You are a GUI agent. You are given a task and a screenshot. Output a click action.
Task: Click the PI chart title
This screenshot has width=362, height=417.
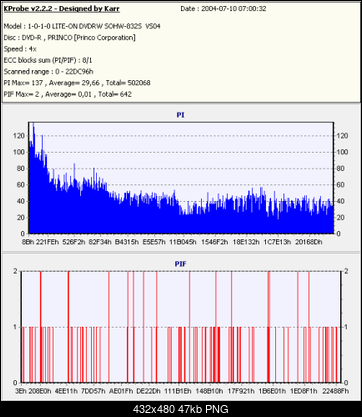tap(180, 115)
